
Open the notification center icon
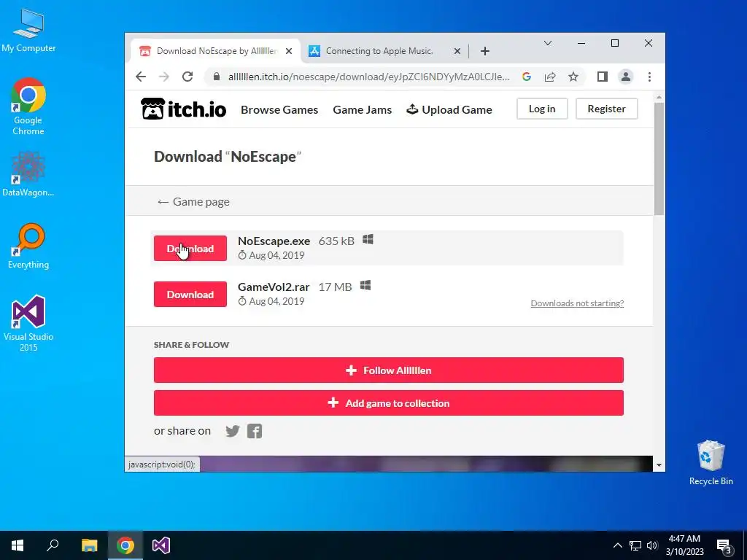click(x=724, y=546)
